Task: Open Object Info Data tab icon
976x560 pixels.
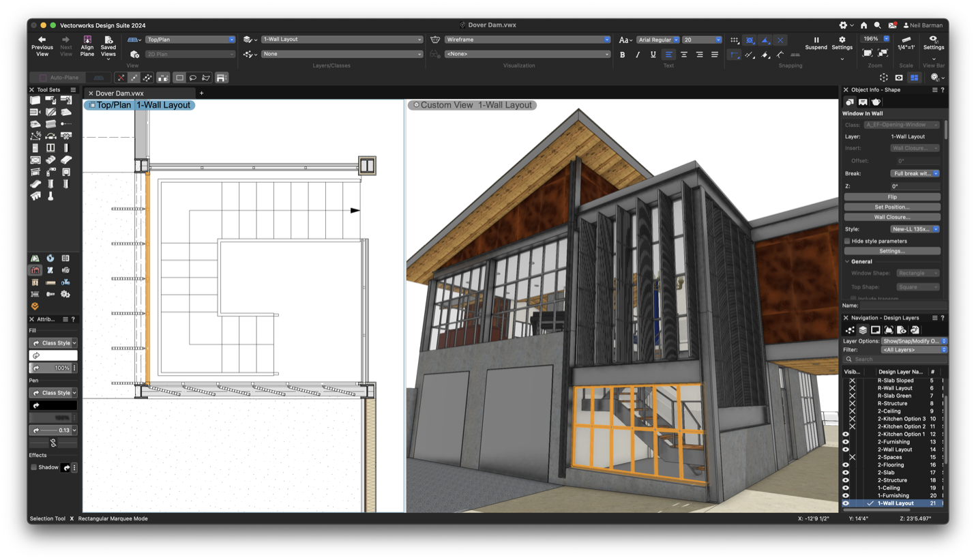Action: 863,102
